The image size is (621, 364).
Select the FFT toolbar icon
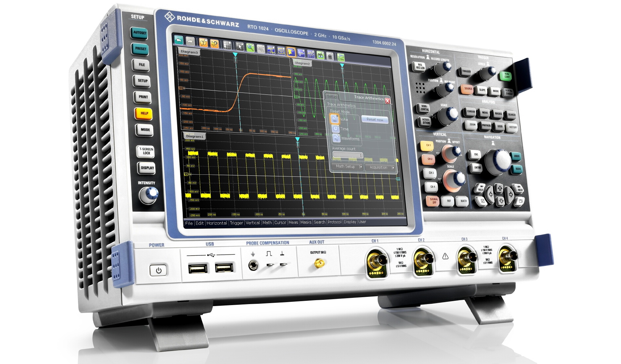pyautogui.click(x=311, y=54)
